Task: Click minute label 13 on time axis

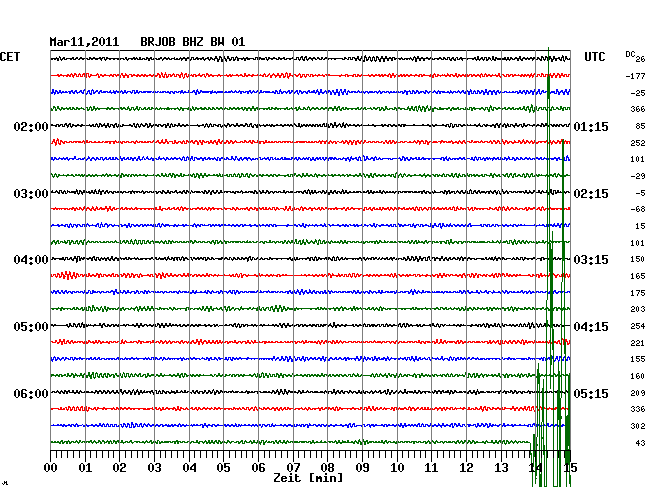Action: (x=501, y=468)
